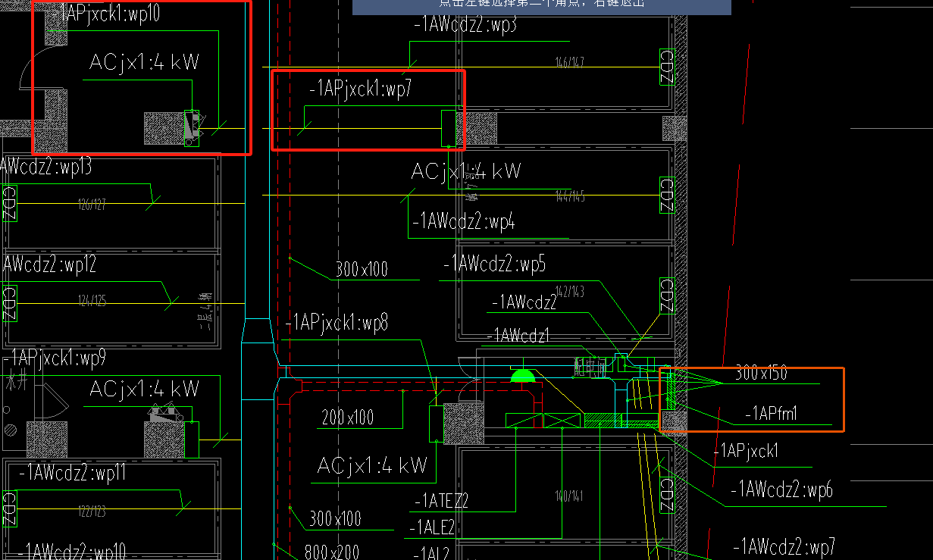The image size is (933, 560).
Task: Select the -1APjxck1:wp9 label
Action: (55, 358)
